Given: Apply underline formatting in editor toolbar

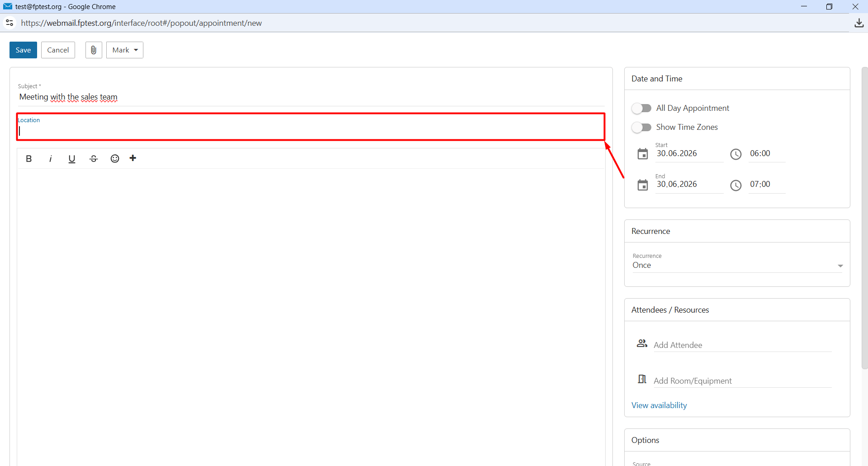Looking at the screenshot, I should [71, 159].
